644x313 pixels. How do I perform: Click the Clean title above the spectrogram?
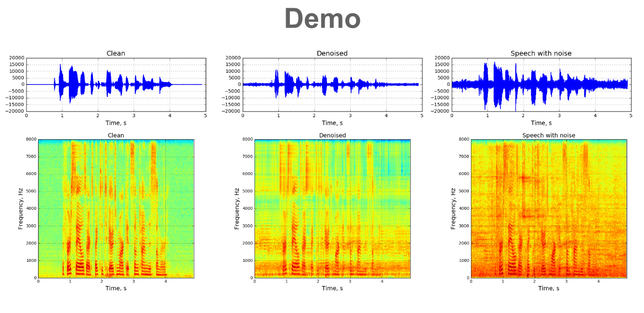pos(116,136)
